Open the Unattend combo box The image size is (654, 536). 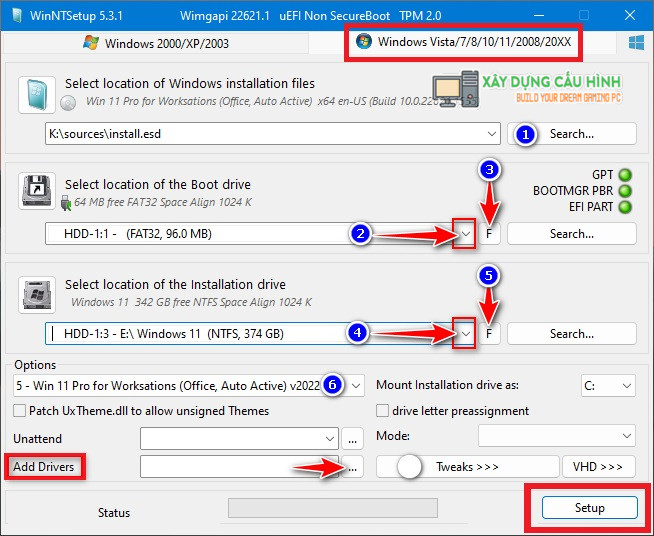[239, 438]
